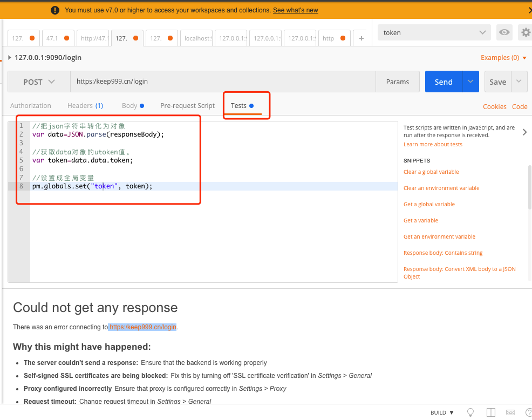Click the environment quick look eye icon
Image resolution: width=532 pixels, height=420 pixels.
[x=504, y=32]
